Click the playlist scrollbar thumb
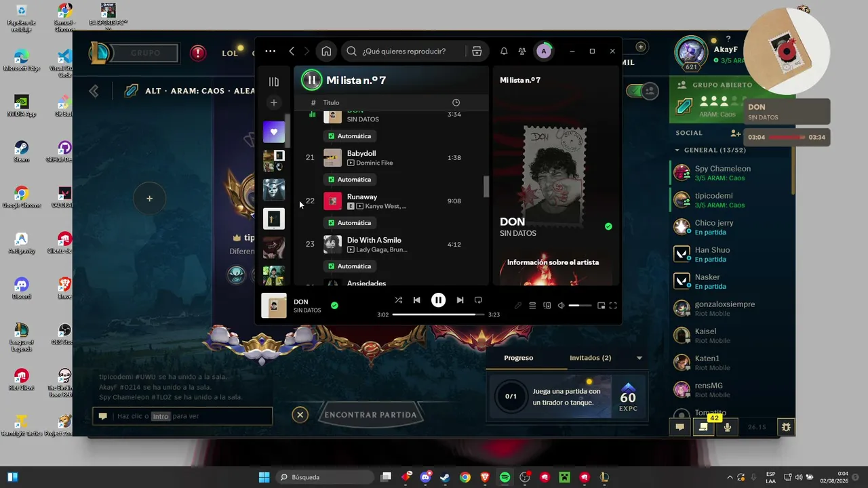Image resolution: width=868 pixels, height=488 pixels. 486,186
